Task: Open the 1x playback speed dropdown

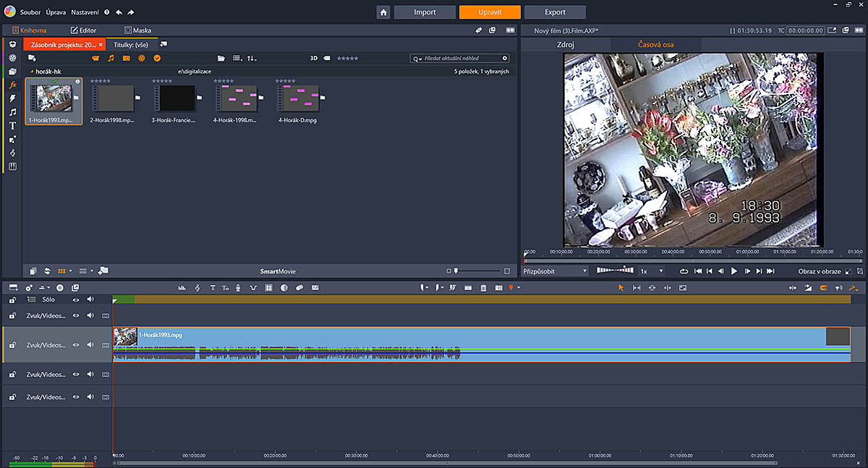Action: tap(651, 271)
